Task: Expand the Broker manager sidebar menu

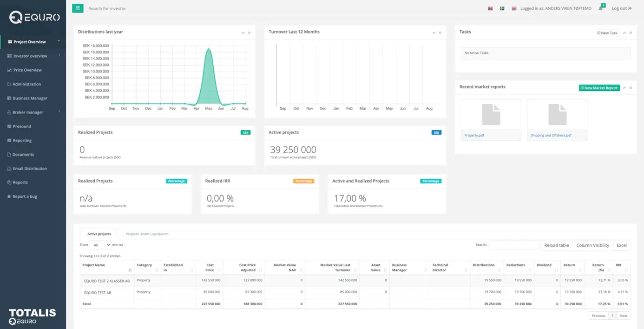Action: click(28, 112)
